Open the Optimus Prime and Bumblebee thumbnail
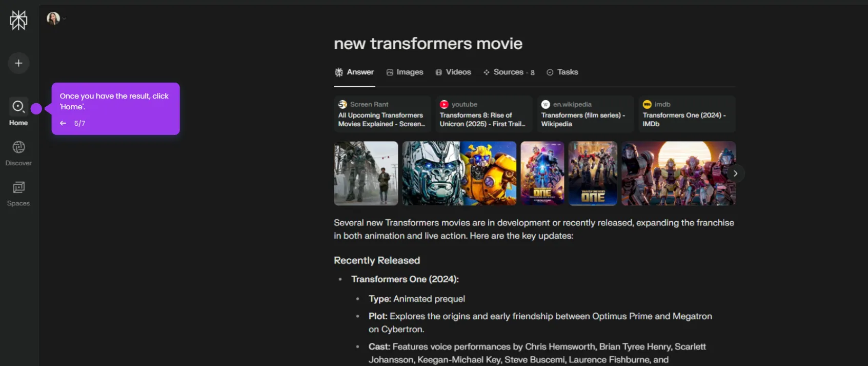Screen dimensions: 868x366 coord(459,174)
